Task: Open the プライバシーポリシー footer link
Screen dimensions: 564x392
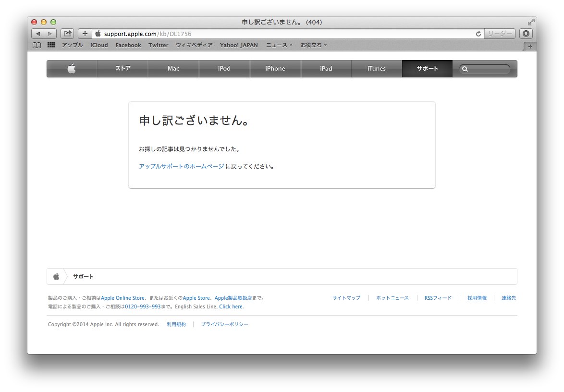Action: click(x=224, y=324)
